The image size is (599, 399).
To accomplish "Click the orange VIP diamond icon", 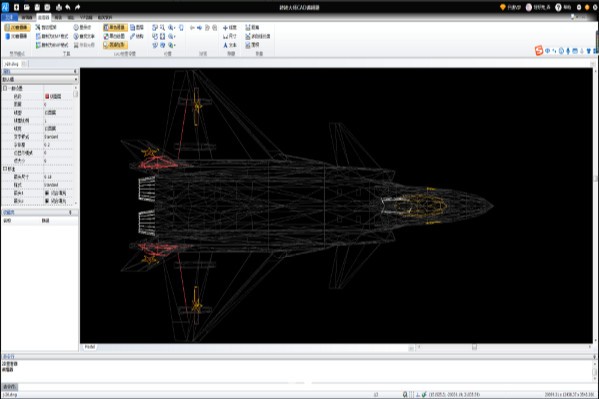I will point(503,7).
